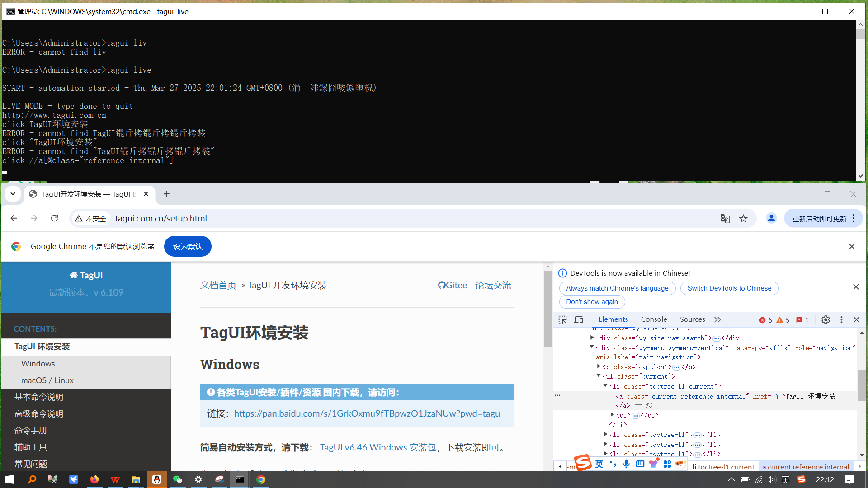Toggle the device toolbar icon in DevTools
The width and height of the screenshot is (868, 488).
tap(578, 320)
